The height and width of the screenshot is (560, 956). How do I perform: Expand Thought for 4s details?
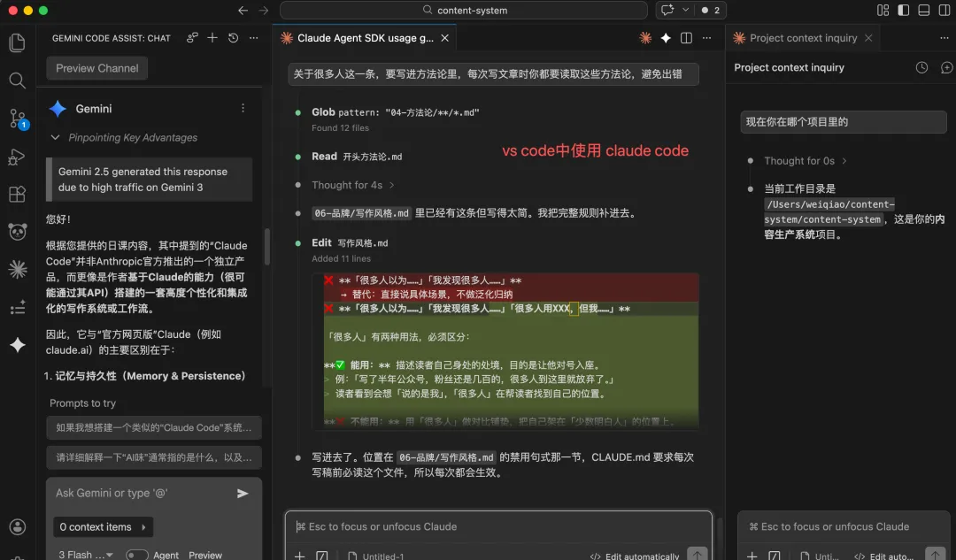353,185
